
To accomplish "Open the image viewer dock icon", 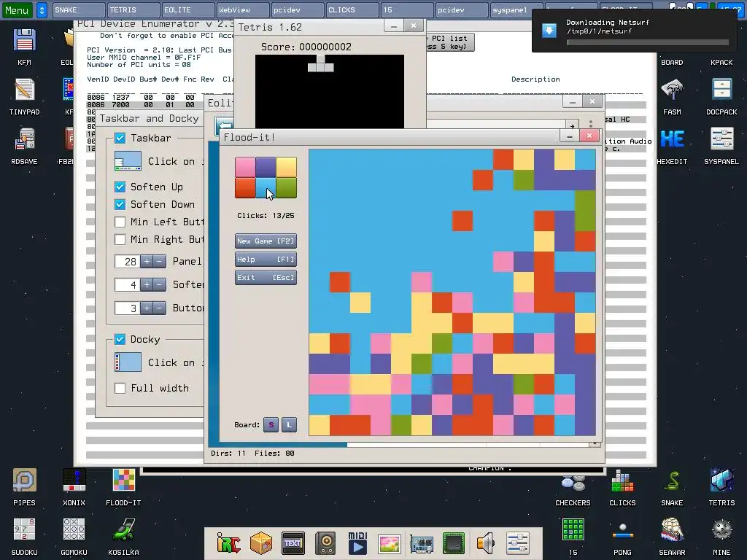I will point(390,542).
